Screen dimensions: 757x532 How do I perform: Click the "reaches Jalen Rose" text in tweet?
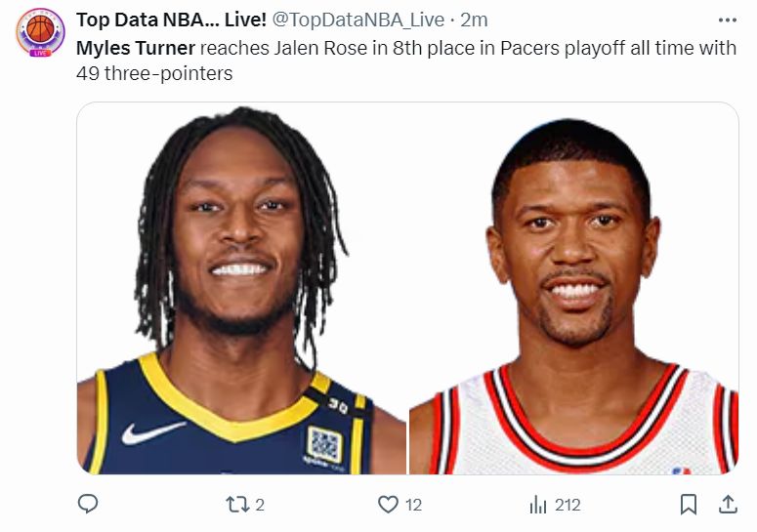260,48
